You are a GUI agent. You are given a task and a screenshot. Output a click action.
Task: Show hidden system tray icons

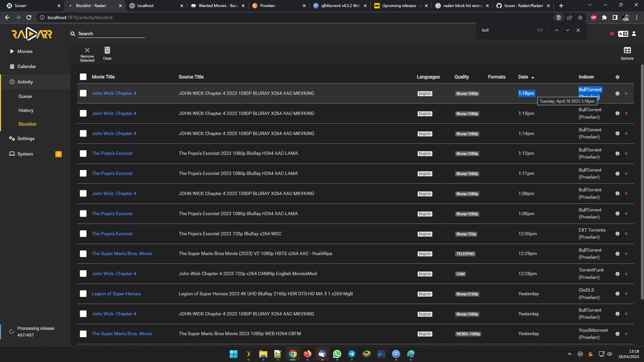tap(569, 354)
